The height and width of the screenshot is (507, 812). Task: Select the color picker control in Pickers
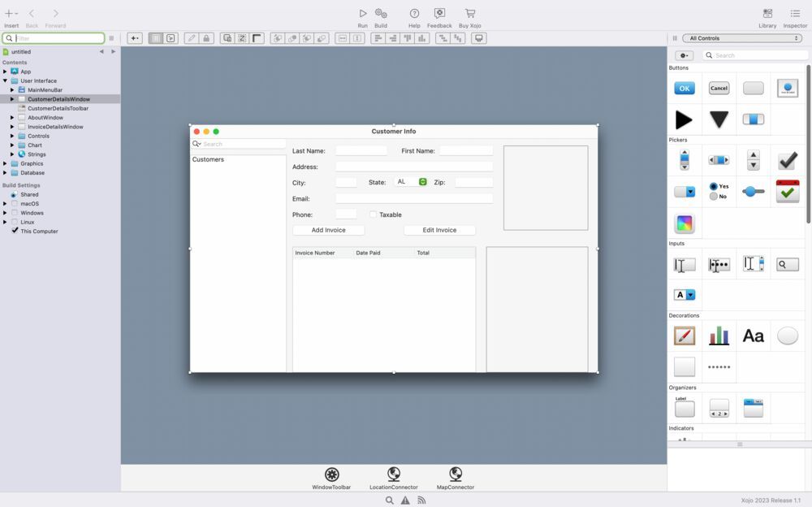pos(684,223)
